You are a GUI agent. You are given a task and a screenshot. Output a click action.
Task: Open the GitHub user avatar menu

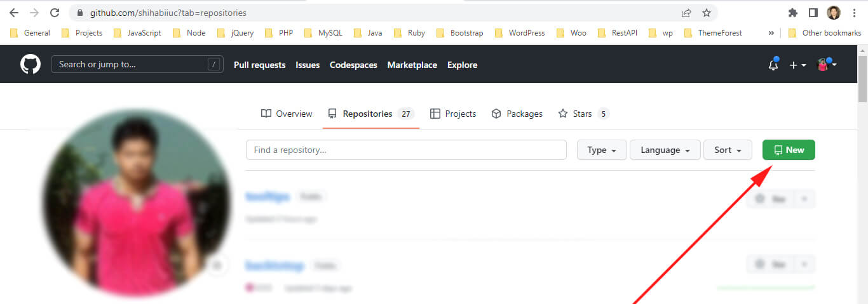coord(827,65)
